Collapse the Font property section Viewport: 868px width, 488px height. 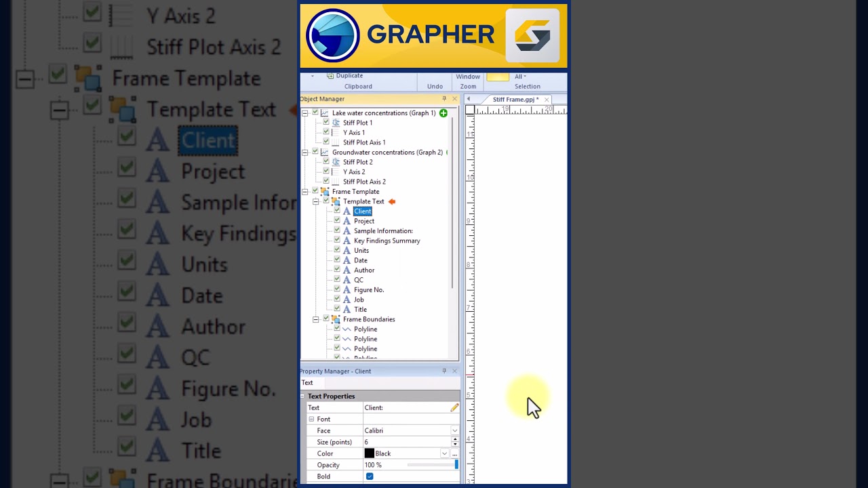(312, 419)
